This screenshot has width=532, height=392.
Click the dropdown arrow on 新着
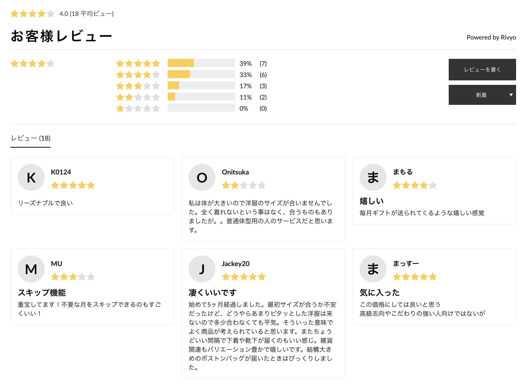tap(511, 95)
